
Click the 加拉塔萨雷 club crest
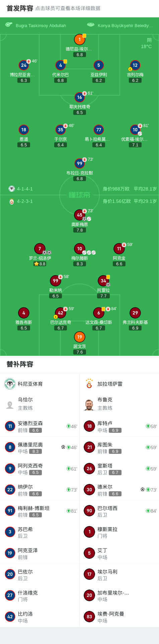[89, 384]
